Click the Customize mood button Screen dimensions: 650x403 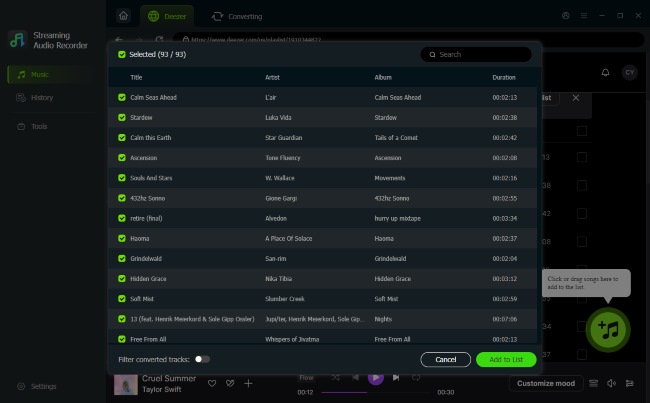tap(546, 384)
